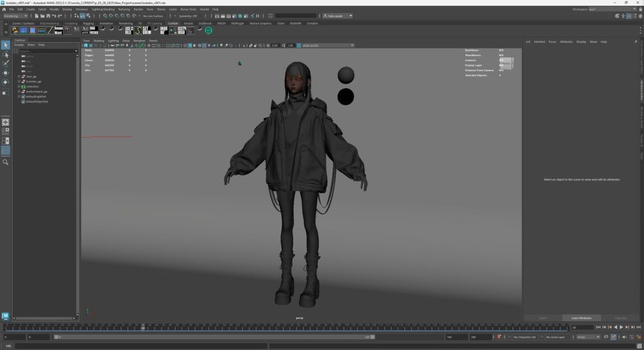This screenshot has height=350, width=644.
Task: Activate the Lasso Select tool
Action: click(6, 55)
